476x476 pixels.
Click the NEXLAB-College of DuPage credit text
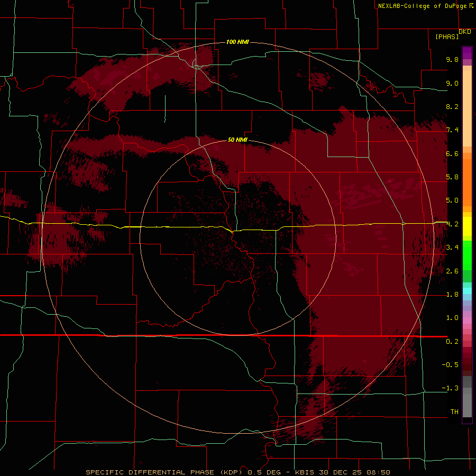point(423,6)
